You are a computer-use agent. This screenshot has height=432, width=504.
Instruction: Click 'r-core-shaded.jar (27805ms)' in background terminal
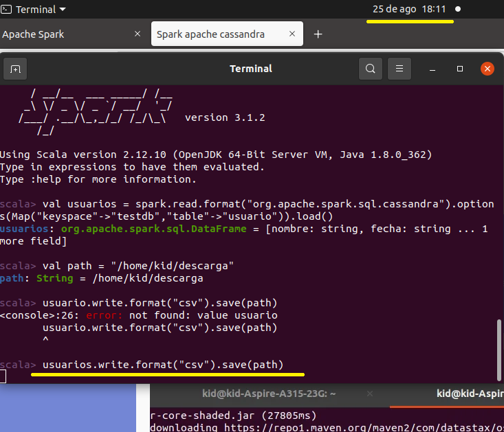point(233,416)
